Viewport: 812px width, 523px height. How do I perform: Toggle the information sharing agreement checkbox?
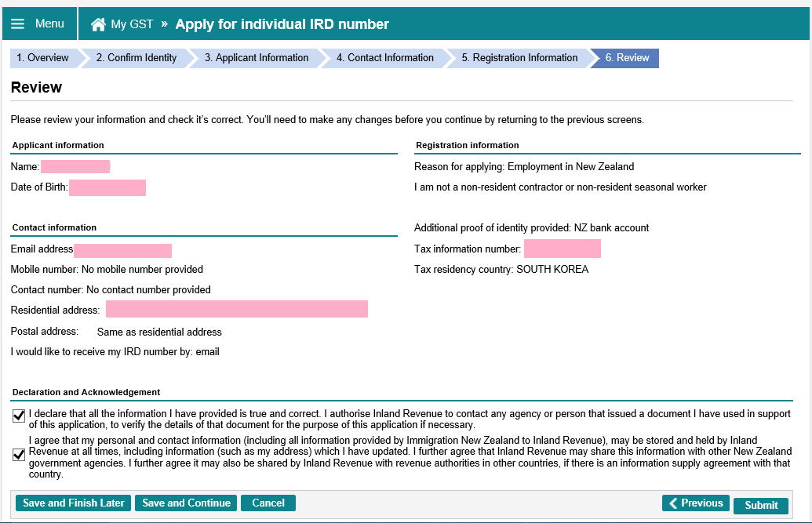point(19,455)
